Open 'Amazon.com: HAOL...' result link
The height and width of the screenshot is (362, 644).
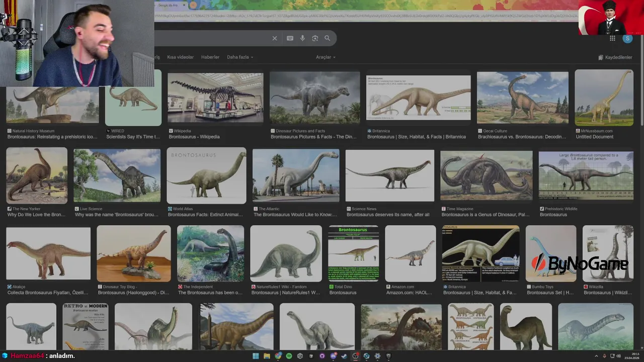[x=410, y=293]
